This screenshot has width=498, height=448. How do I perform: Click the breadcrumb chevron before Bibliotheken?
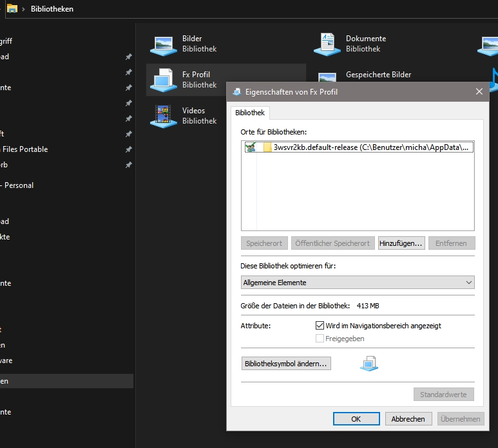24,9
